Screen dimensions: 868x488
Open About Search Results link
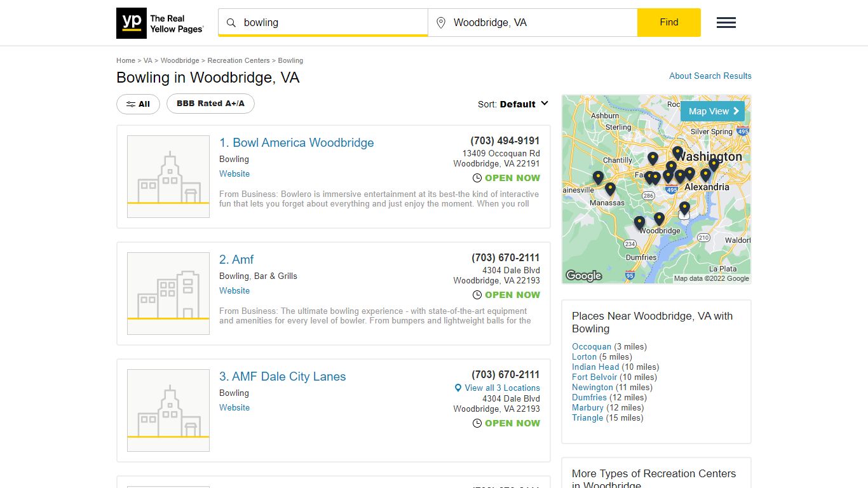pos(710,76)
